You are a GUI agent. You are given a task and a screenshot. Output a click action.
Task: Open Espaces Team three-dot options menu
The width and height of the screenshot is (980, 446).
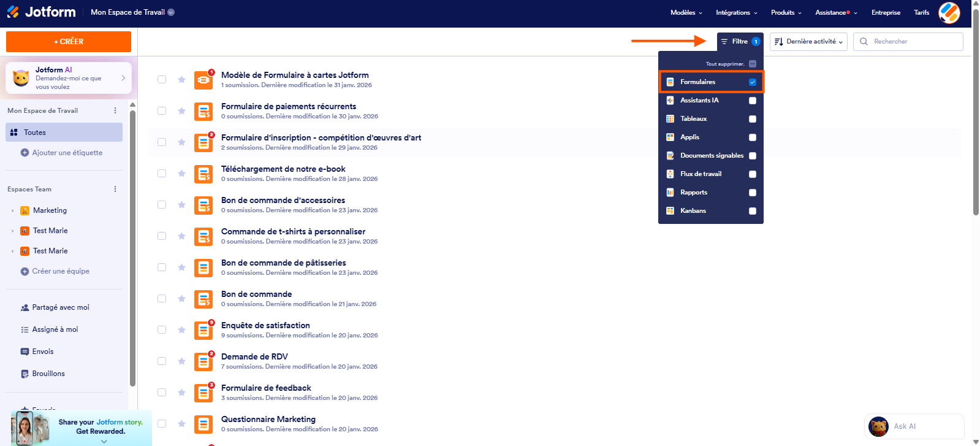(115, 189)
